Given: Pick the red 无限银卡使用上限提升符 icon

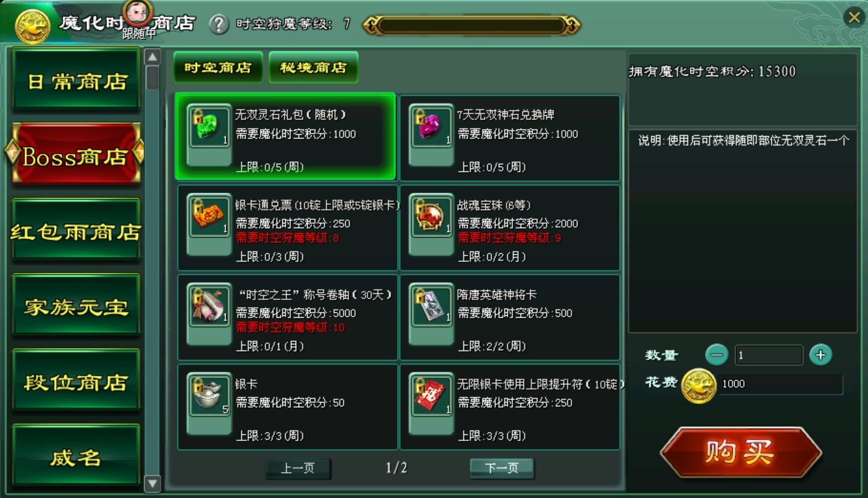Looking at the screenshot, I should pyautogui.click(x=431, y=395).
